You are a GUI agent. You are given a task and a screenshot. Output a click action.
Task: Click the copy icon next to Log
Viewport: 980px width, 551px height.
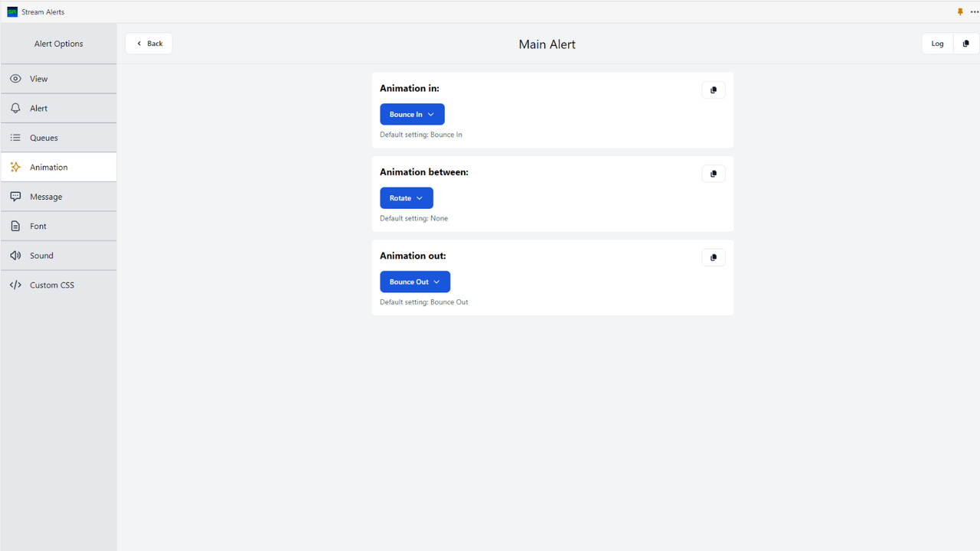pos(965,44)
